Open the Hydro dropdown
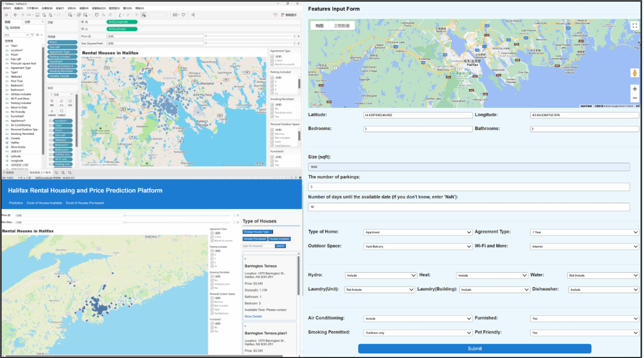 pos(381,275)
